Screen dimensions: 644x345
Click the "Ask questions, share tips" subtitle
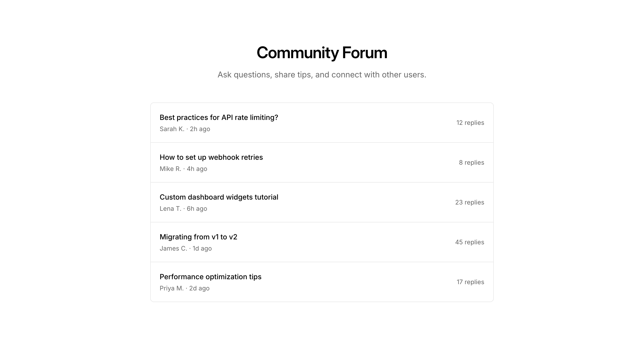pos(322,75)
